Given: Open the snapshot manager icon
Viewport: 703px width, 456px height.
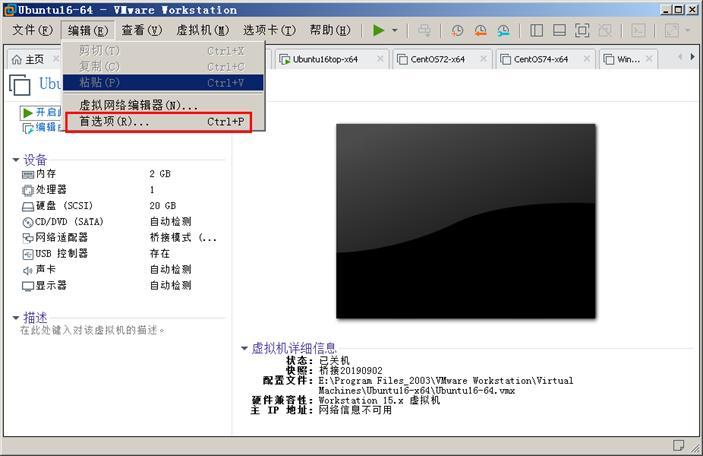Looking at the screenshot, I should (503, 30).
